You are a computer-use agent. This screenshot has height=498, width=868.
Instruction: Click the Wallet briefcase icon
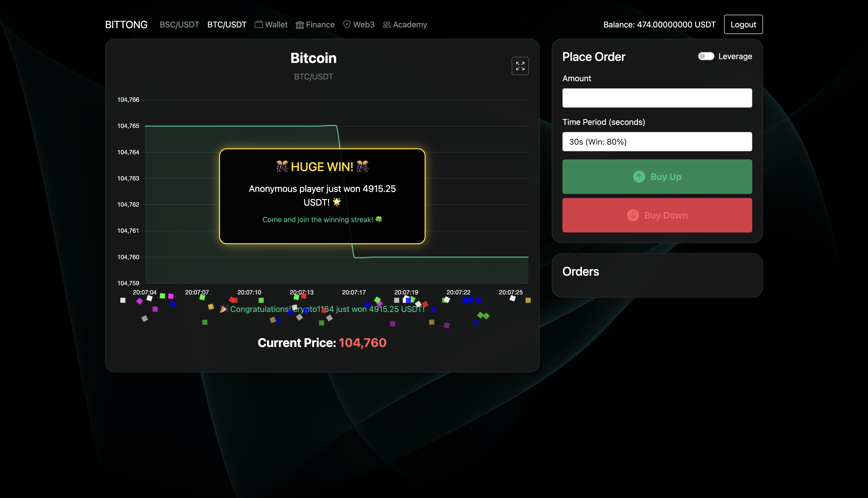point(259,24)
